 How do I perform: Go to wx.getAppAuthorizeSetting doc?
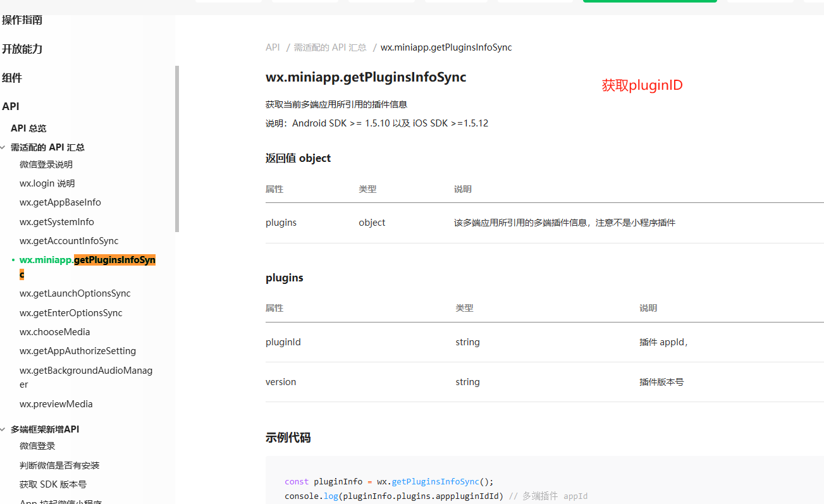(x=78, y=351)
